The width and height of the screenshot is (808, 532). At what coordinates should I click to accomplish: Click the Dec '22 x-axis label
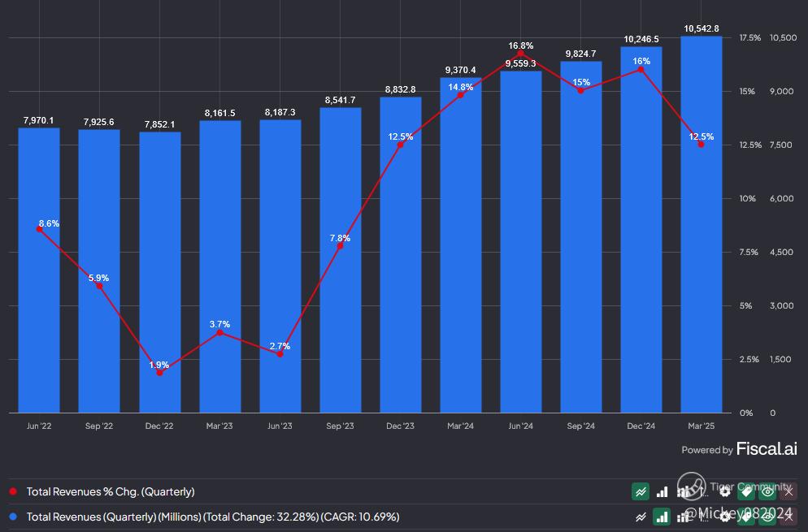159,426
